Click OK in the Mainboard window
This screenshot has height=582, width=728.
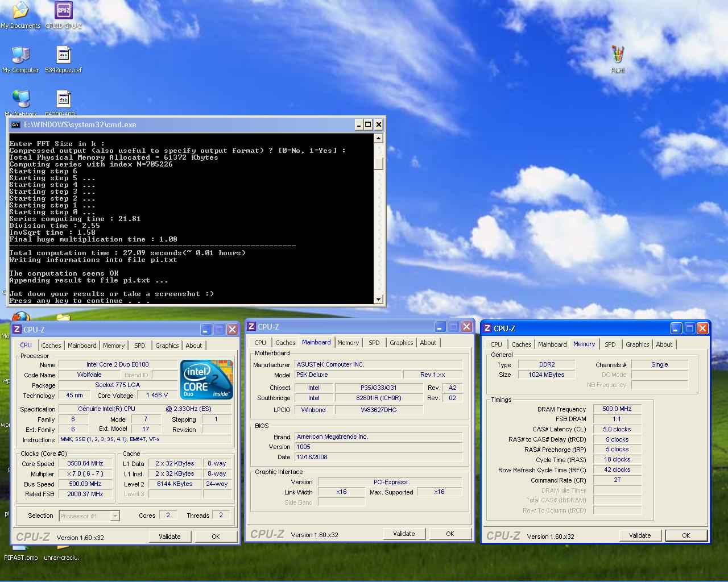click(x=450, y=534)
